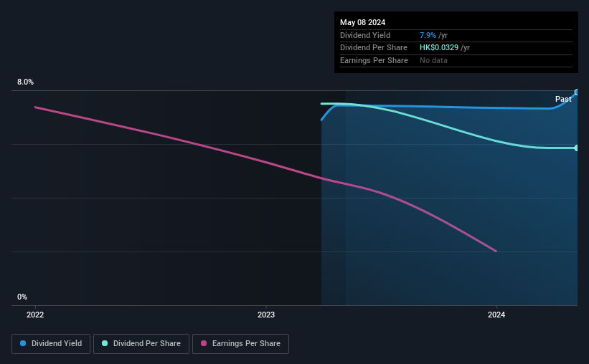Click the pink earnings line end point
Screen dimensions: 589x364
coord(496,251)
